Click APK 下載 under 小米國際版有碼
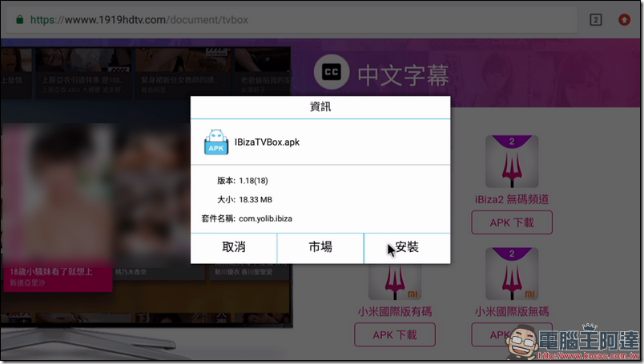The height and width of the screenshot is (364, 644). pos(394,334)
